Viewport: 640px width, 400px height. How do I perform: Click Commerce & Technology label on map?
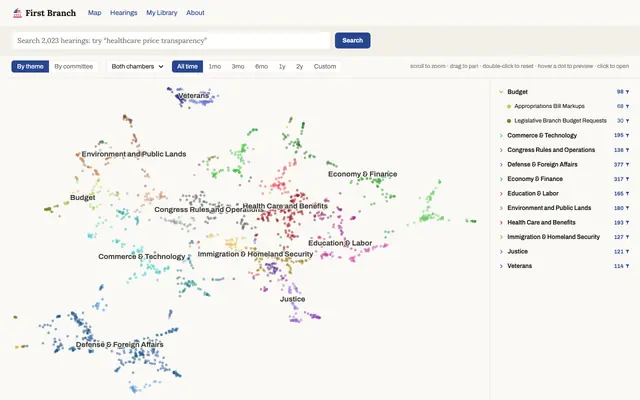[142, 257]
